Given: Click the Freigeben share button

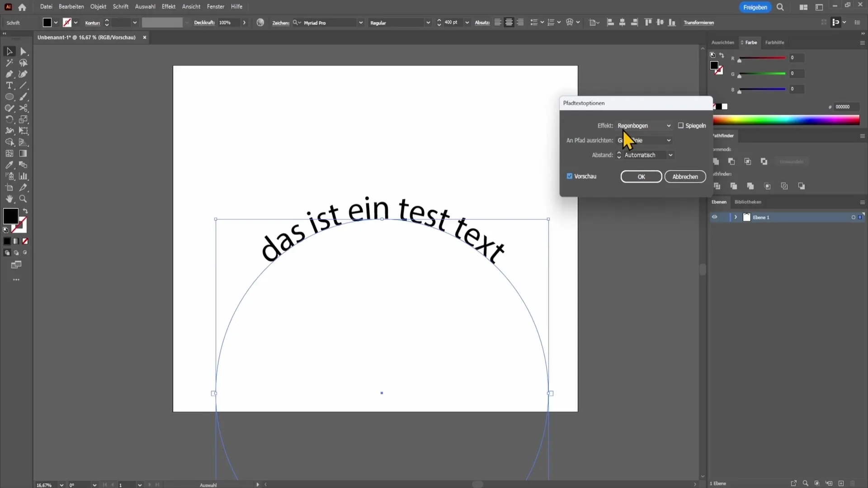Looking at the screenshot, I should click(755, 7).
